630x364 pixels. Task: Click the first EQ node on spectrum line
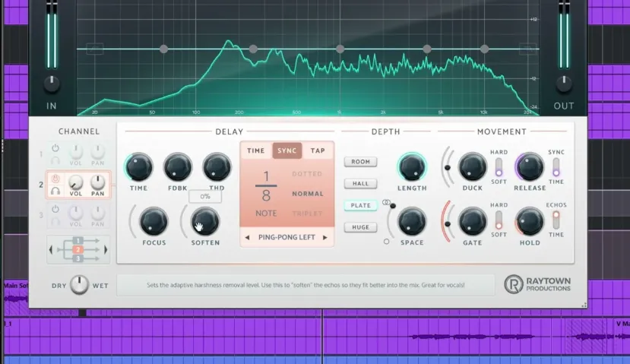click(163, 49)
